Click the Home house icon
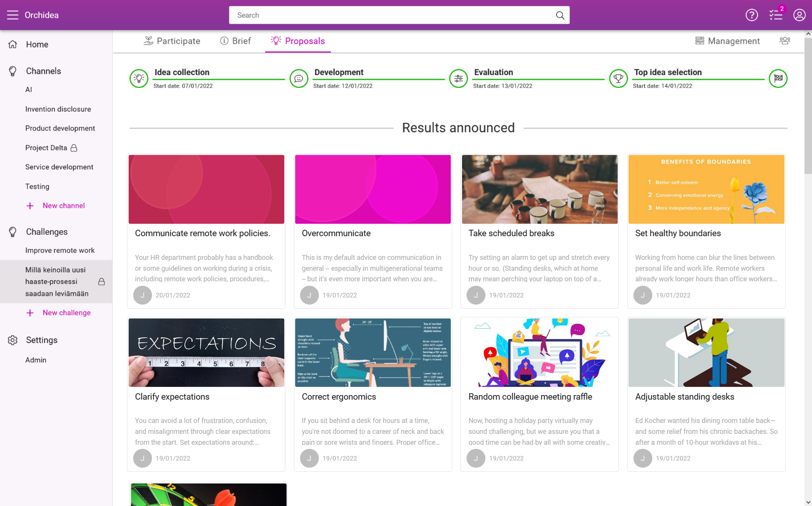This screenshot has height=506, width=812. pos(12,44)
